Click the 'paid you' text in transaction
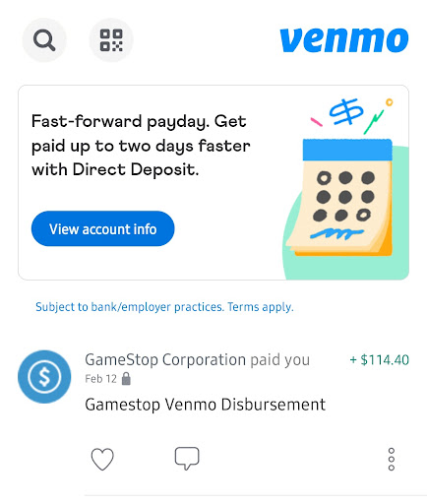Viewport: 427px width, 504px height. tap(280, 360)
